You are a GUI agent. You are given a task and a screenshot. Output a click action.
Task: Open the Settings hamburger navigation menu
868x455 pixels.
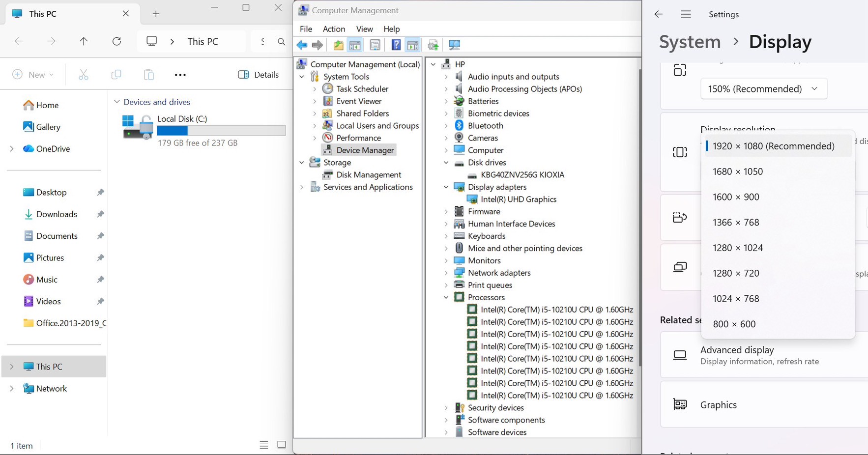pyautogui.click(x=686, y=14)
